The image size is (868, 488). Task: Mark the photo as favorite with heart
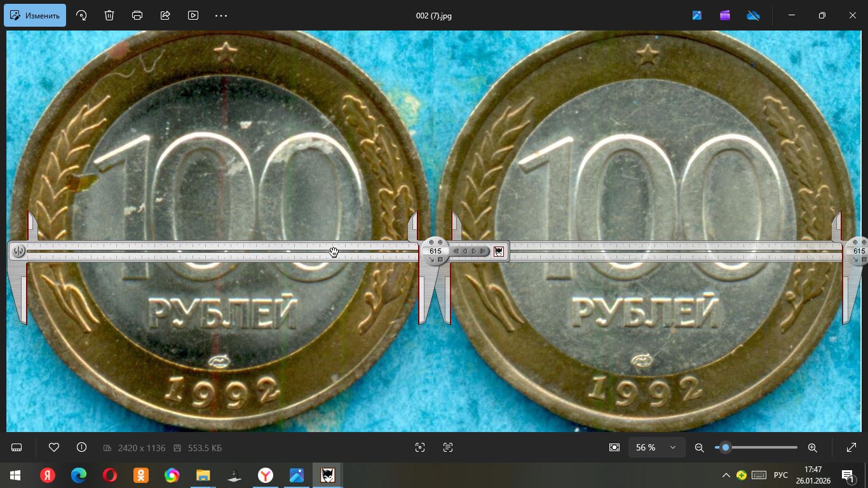pyautogui.click(x=54, y=447)
